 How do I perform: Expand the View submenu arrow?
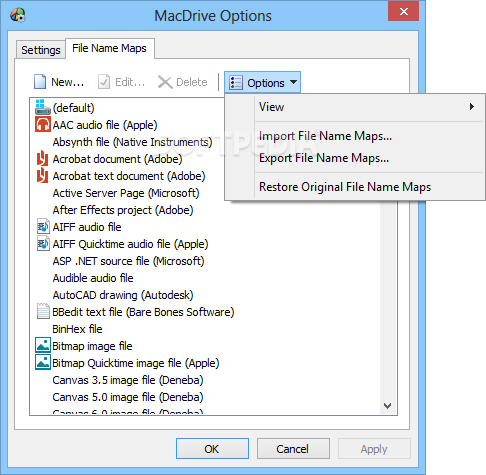coord(472,107)
